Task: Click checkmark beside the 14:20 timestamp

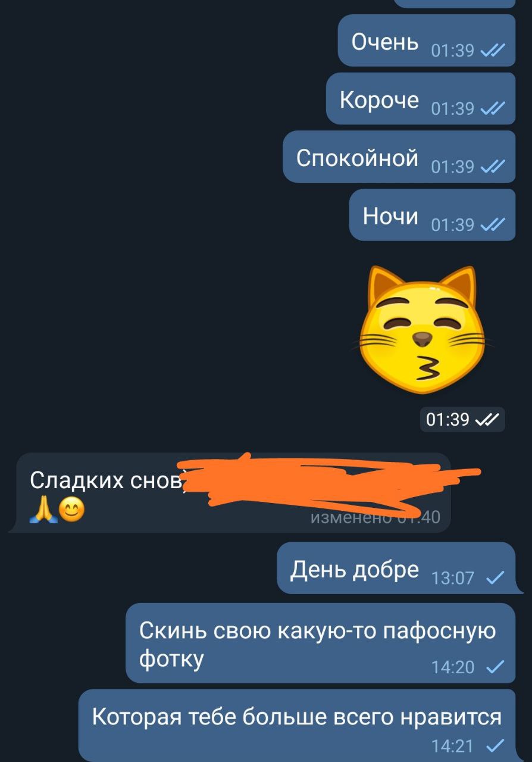Action: (x=495, y=667)
